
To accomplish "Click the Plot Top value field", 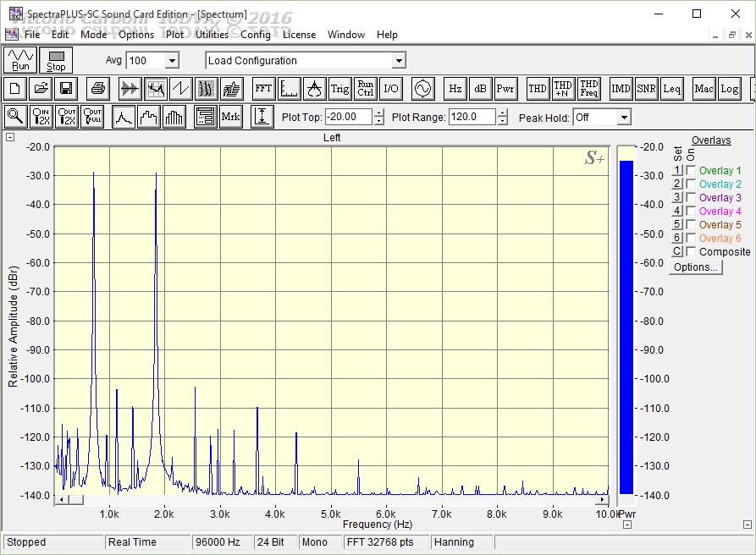I will point(349,117).
